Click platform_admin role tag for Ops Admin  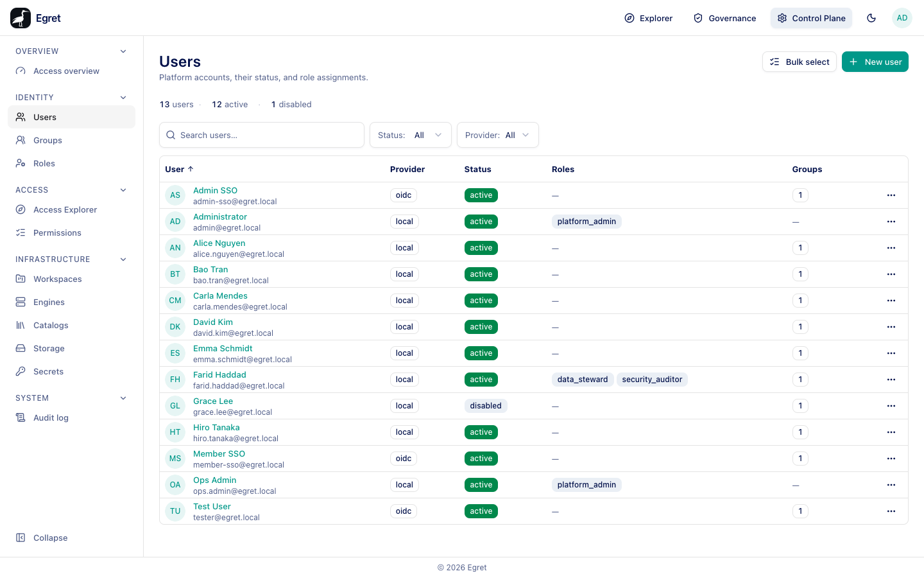[x=586, y=485]
